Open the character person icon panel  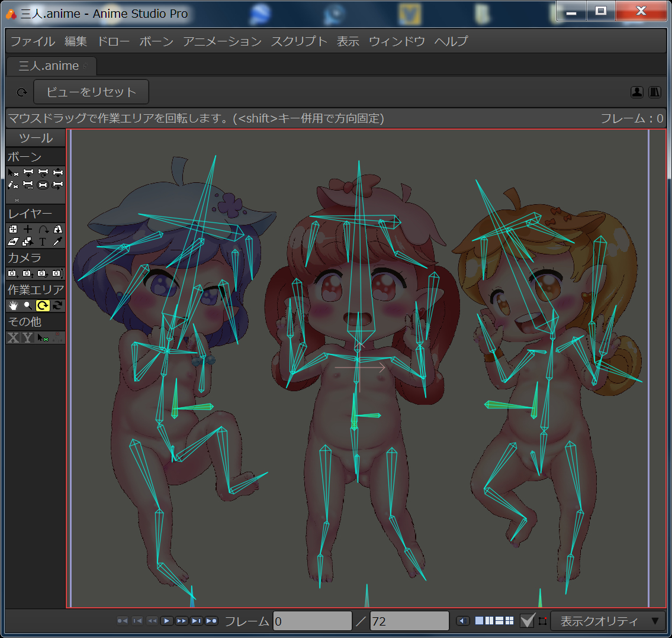637,92
